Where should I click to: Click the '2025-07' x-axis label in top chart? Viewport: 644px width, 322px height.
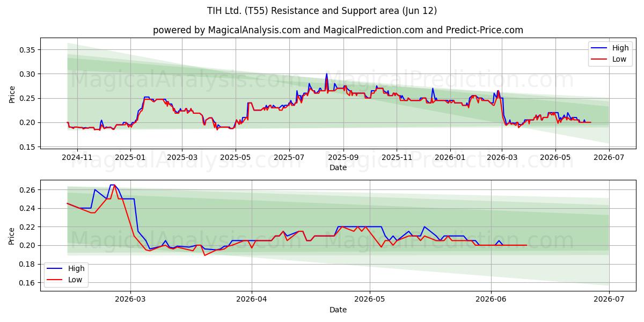(289, 157)
